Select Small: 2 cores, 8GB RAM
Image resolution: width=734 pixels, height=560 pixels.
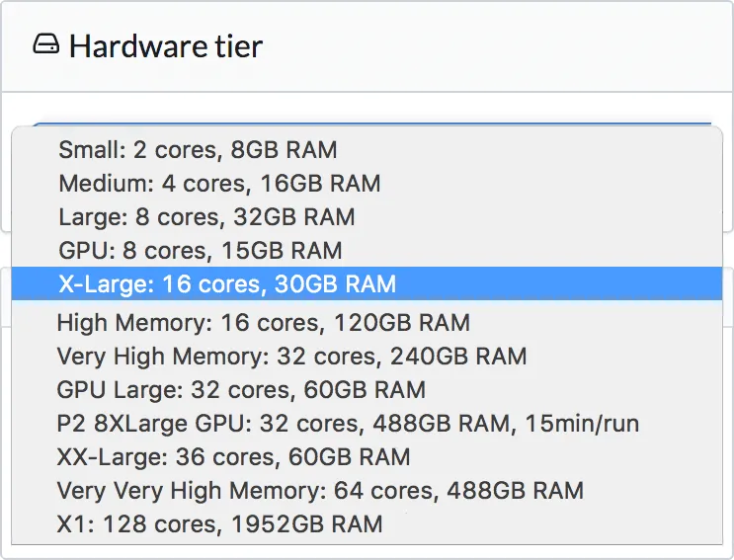[x=198, y=150]
